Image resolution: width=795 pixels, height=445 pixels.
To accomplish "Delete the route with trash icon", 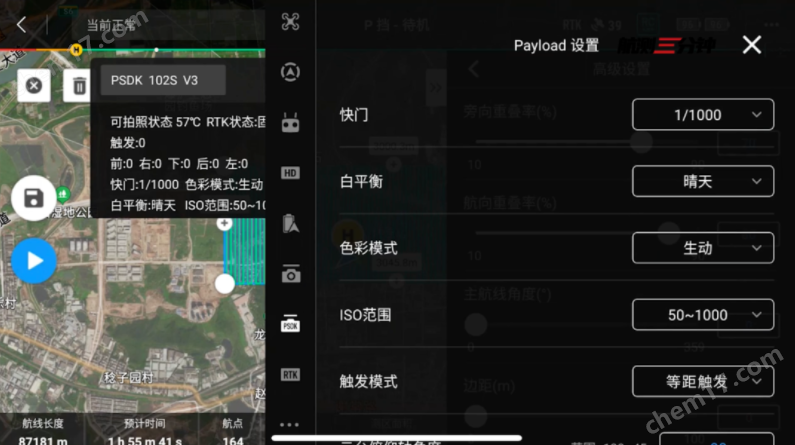I will 78,85.
